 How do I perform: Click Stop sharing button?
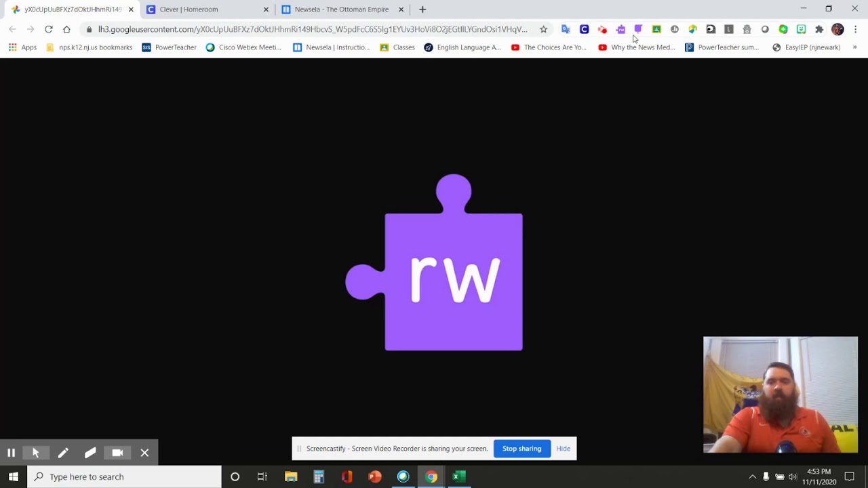pyautogui.click(x=521, y=449)
